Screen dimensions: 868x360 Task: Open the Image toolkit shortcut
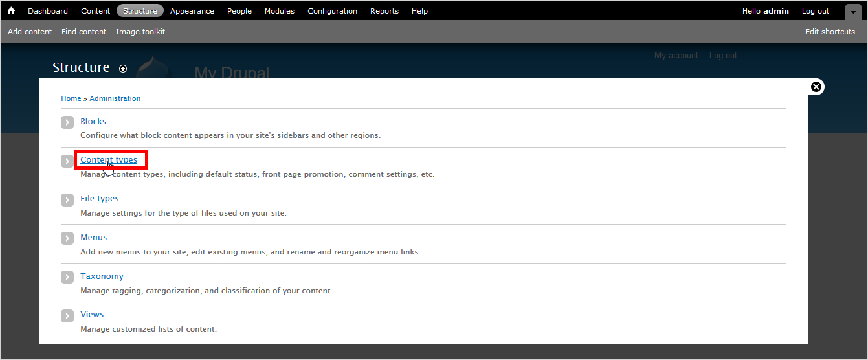point(140,32)
